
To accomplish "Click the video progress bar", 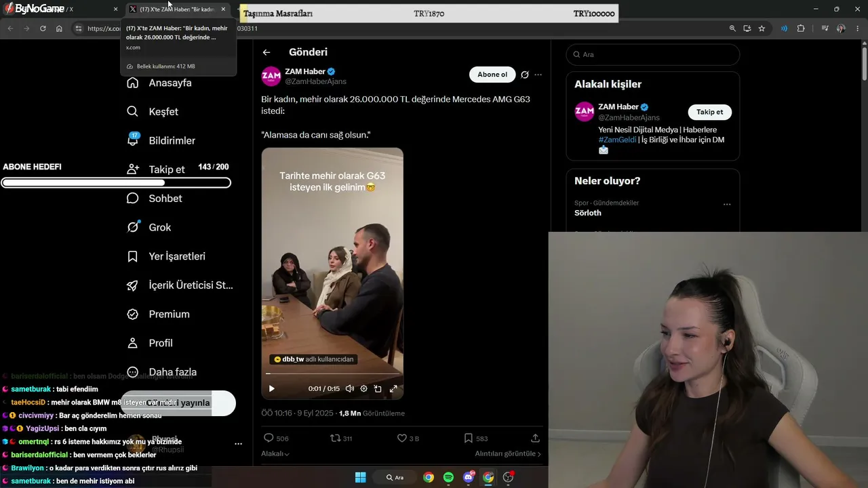I will click(332, 373).
